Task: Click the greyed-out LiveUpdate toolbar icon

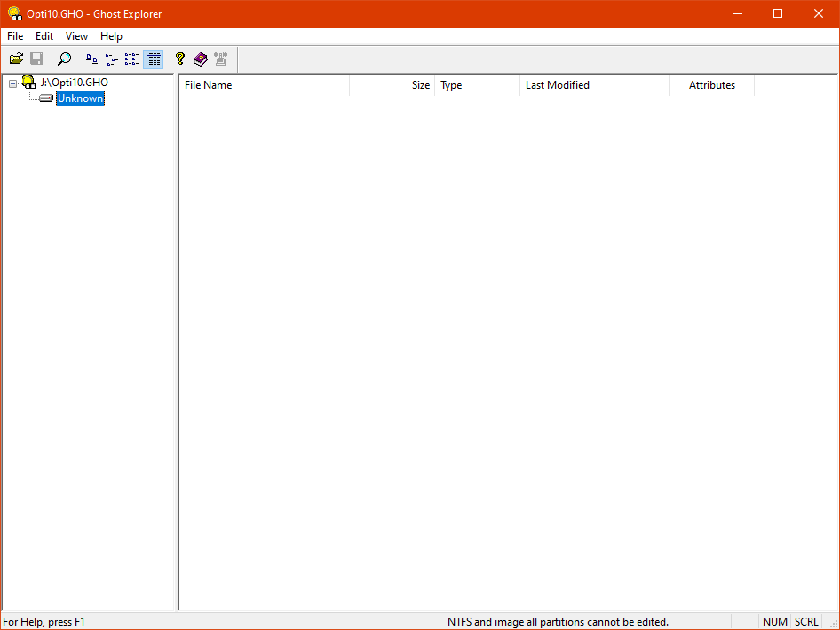Action: tap(221, 59)
